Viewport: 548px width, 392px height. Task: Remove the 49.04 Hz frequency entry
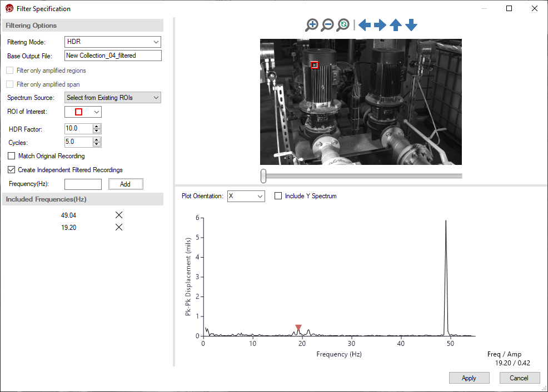pyautogui.click(x=118, y=215)
